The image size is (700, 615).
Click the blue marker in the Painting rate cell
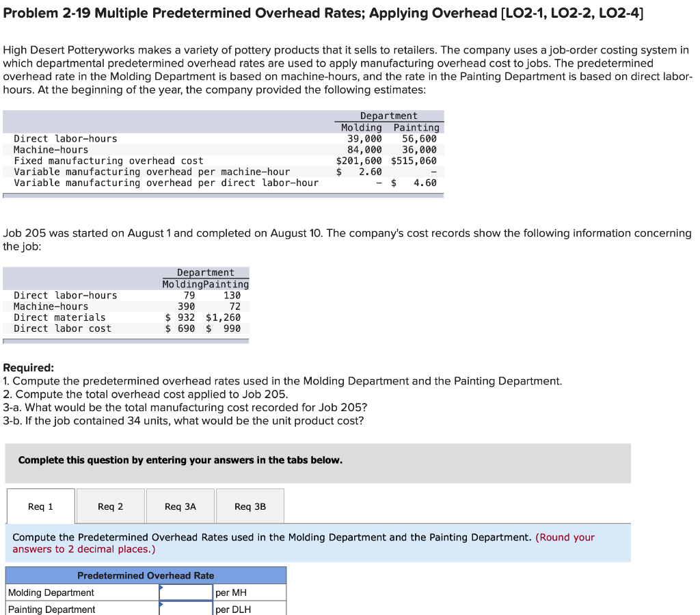click(160, 604)
